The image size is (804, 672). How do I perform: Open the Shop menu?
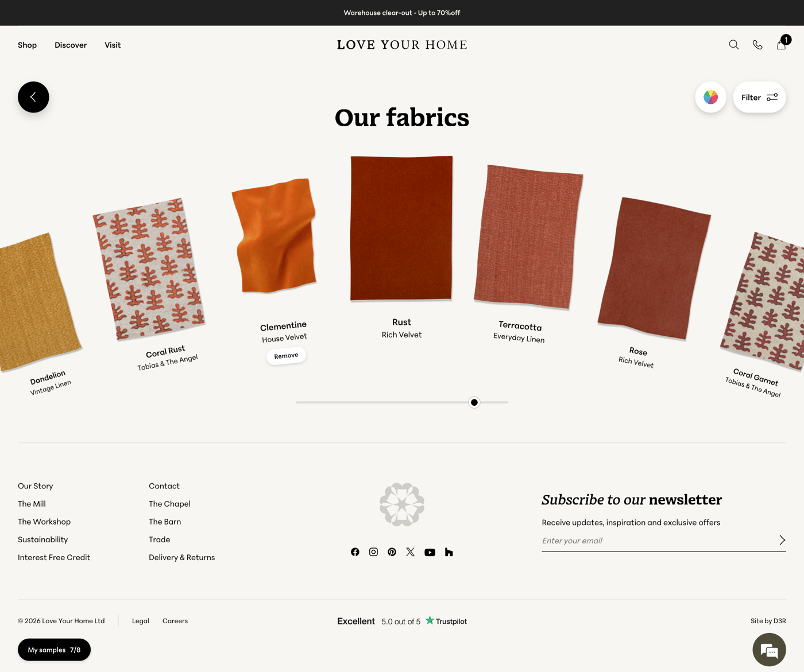pos(27,45)
